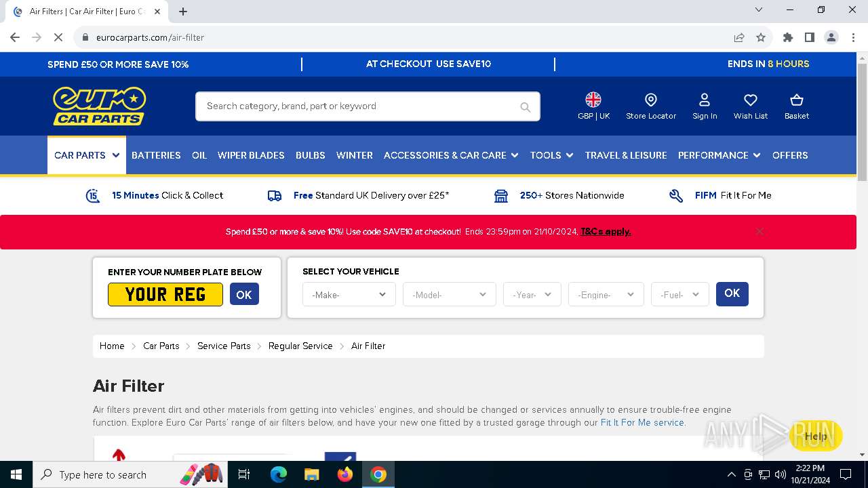Open the Store Locator
The width and height of the screenshot is (868, 488).
pyautogui.click(x=651, y=106)
